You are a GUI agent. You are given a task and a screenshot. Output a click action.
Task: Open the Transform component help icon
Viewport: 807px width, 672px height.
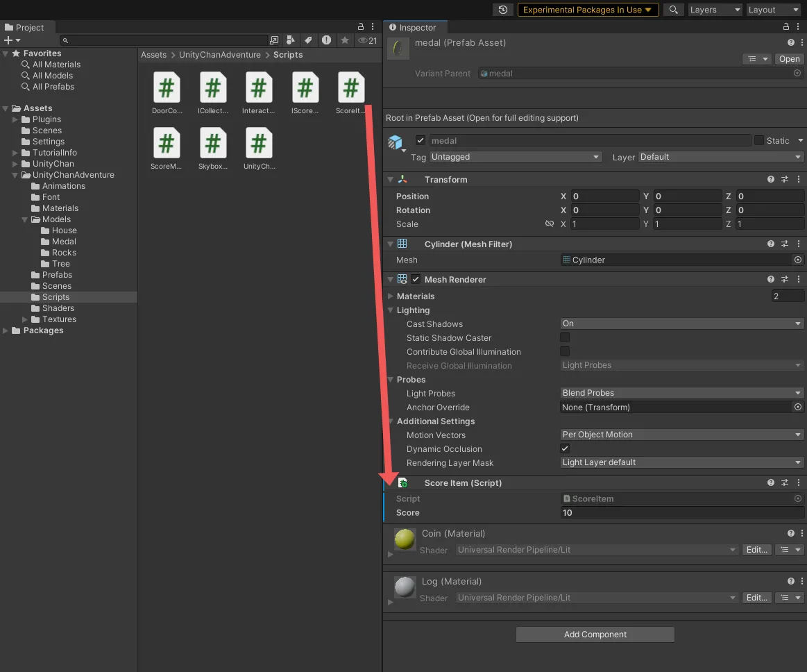pos(771,179)
